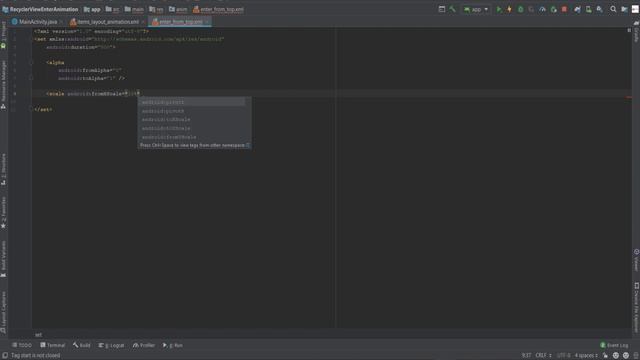Screen dimensions: 640x360
Task: Open the Project tool window sidebar tab
Action: pos(4,36)
